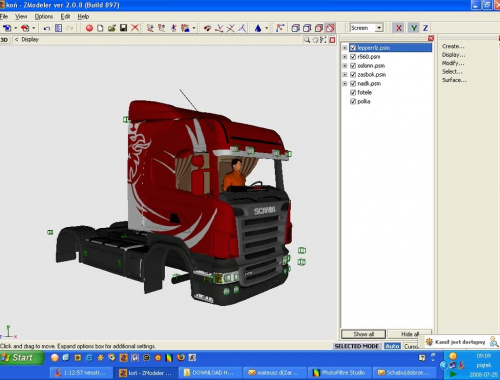This screenshot has height=380, width=500.
Task: Click the red lips-shaped toolbar icon
Action: (x=207, y=28)
